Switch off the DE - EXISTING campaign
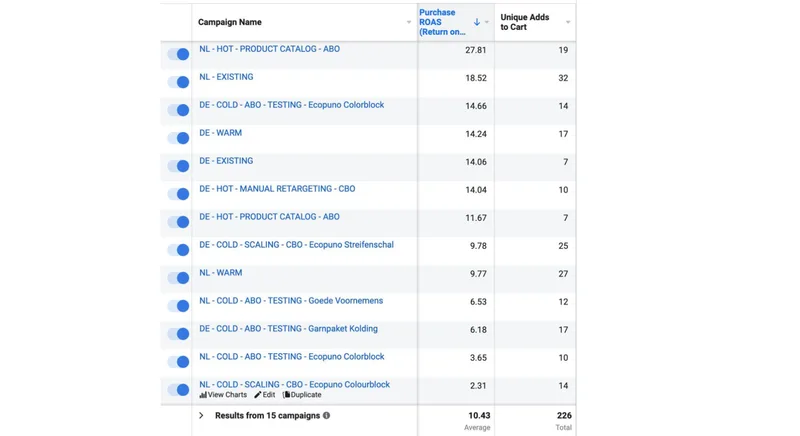This screenshot has height=436, width=800. coord(178,166)
